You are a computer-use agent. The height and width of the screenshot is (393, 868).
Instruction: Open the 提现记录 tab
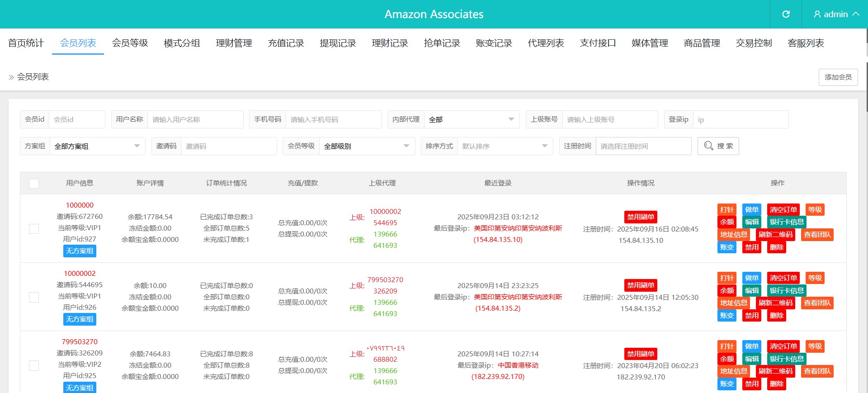click(x=338, y=43)
